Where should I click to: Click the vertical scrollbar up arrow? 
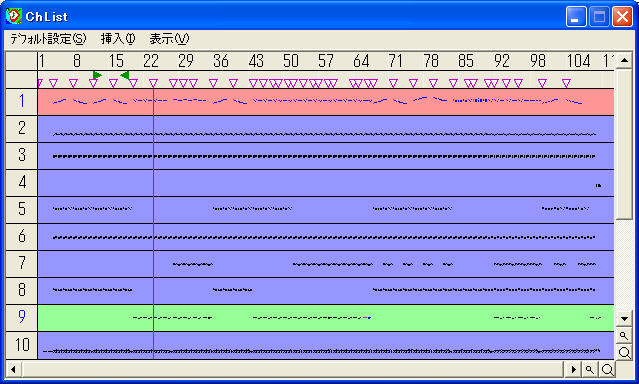click(x=624, y=61)
